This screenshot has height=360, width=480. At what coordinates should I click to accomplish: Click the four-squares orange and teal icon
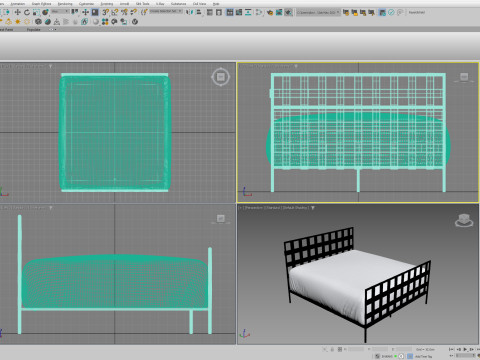[105, 22]
